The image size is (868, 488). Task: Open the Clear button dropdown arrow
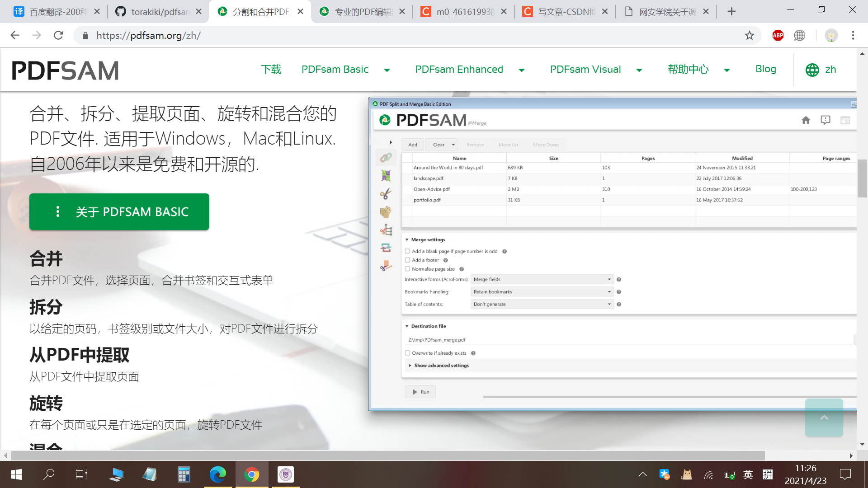point(453,145)
